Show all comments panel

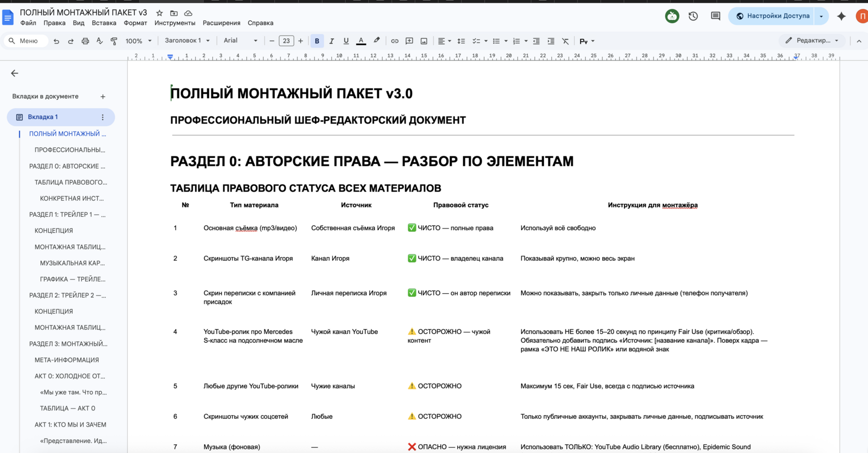coord(716,16)
